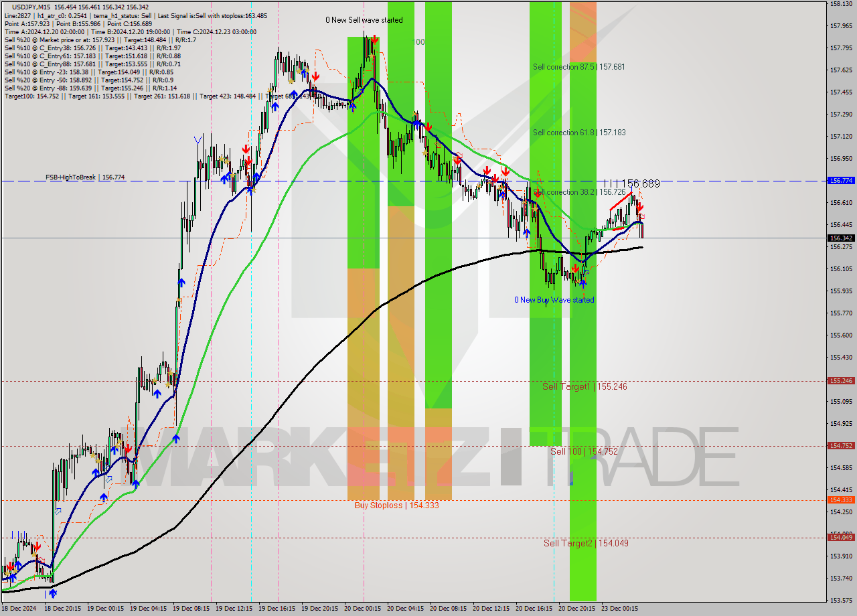Click the 'Buy Stoploss | 154.333' label
Viewport: 857px width, 616px height.
click(397, 505)
